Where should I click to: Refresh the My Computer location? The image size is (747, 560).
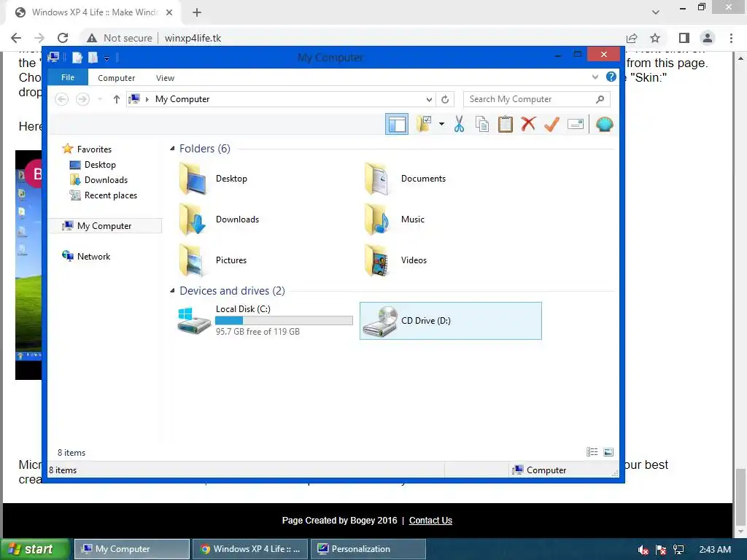point(445,99)
